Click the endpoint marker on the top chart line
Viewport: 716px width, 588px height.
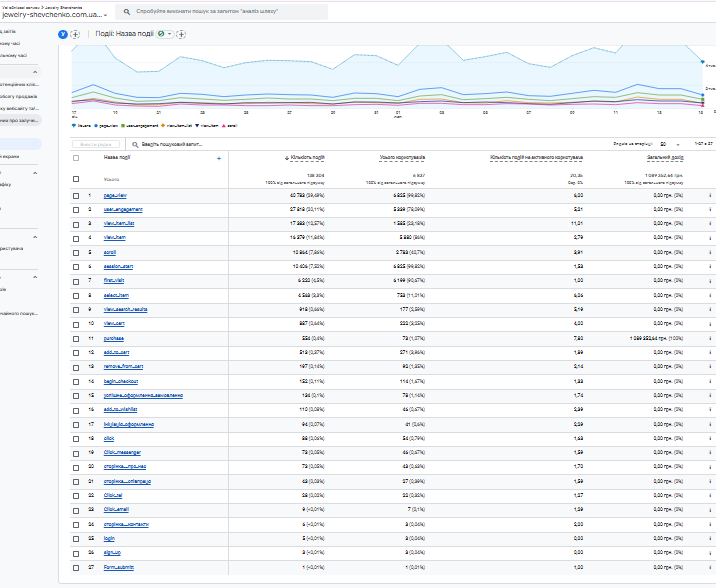pos(703,62)
